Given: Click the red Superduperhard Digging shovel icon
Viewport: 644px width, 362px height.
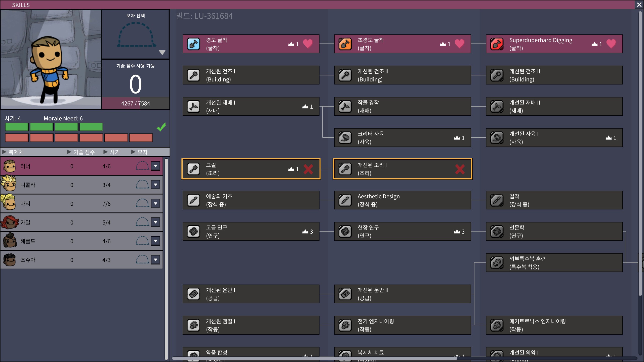Looking at the screenshot, I should click(497, 44).
